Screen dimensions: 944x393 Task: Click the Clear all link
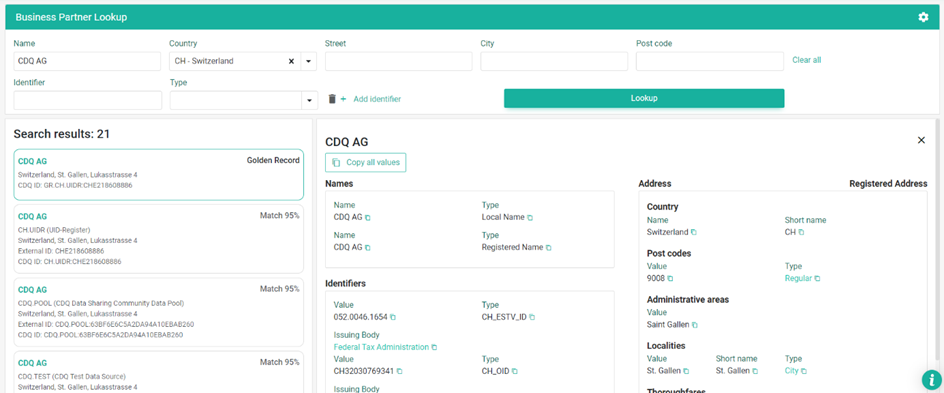[806, 60]
